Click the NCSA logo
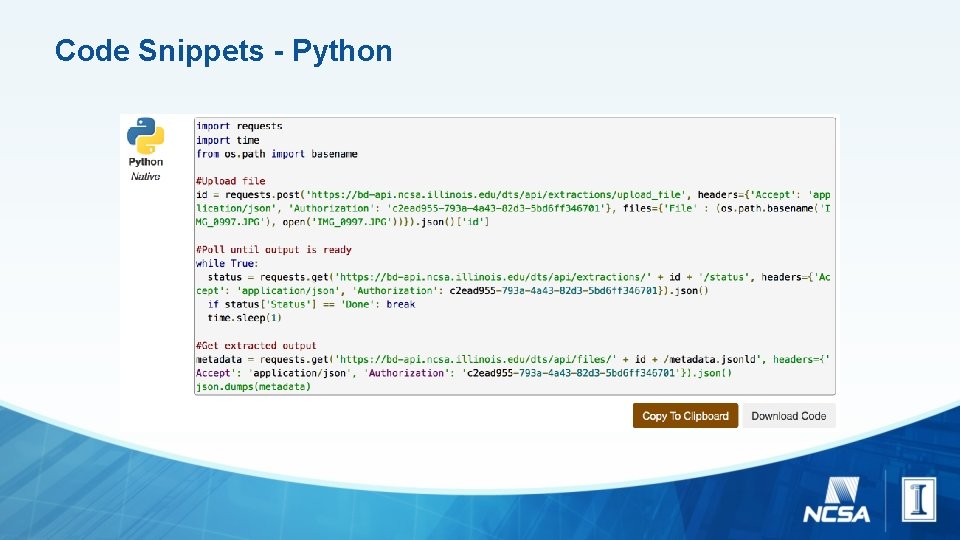The height and width of the screenshot is (540, 960). click(836, 500)
